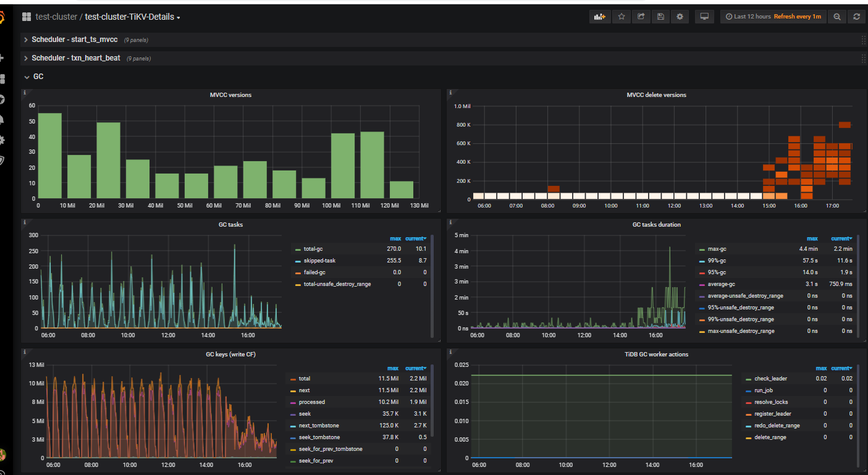Open the GC tasks duration panel title menu
The width and height of the screenshot is (868, 475).
coord(656,225)
